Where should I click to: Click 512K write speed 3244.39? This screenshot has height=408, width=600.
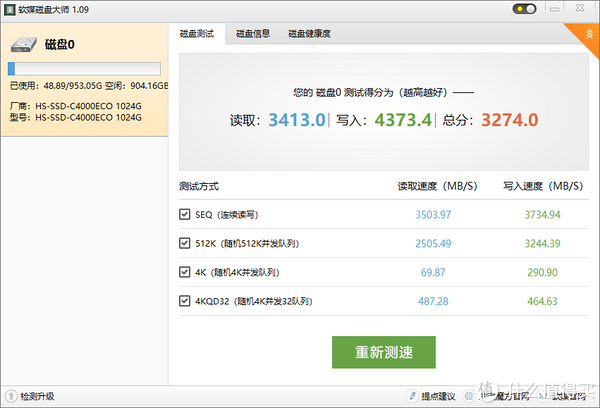pyautogui.click(x=542, y=243)
